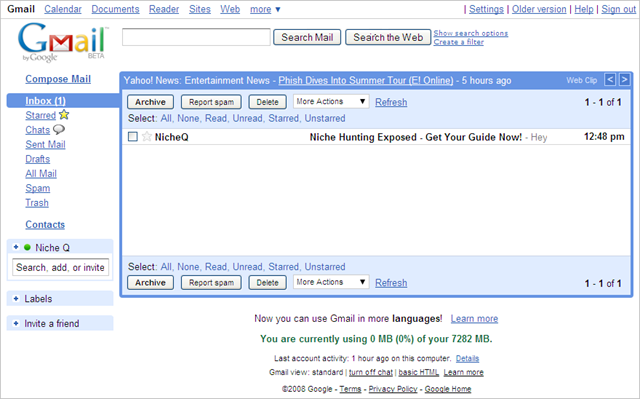Open Show search options
Viewport: 640px width, 399px height.
tap(471, 33)
